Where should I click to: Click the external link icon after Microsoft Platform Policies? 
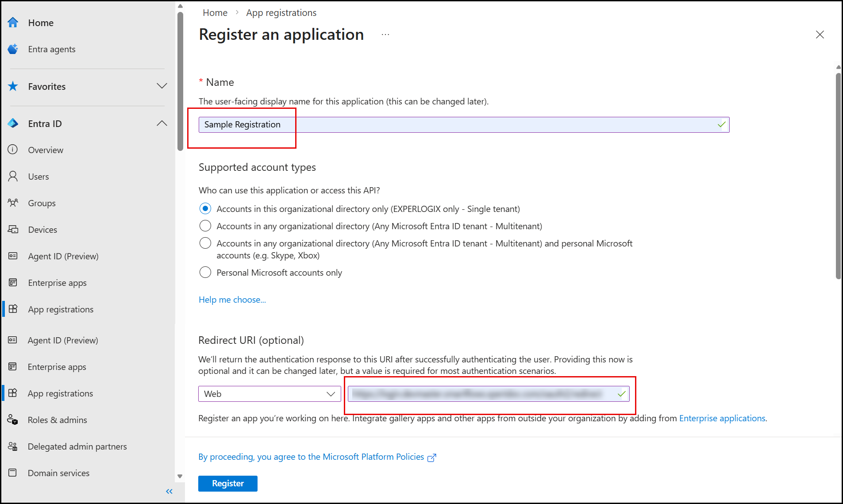[432, 458]
